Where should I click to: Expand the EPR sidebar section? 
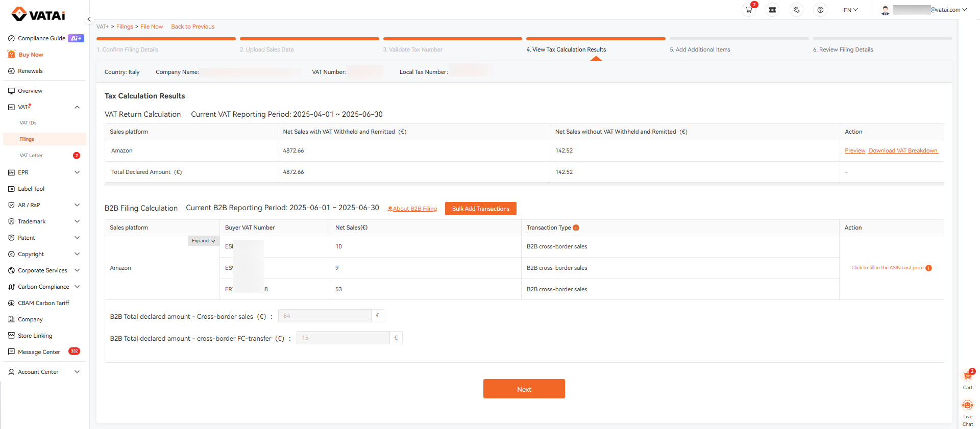pos(77,172)
